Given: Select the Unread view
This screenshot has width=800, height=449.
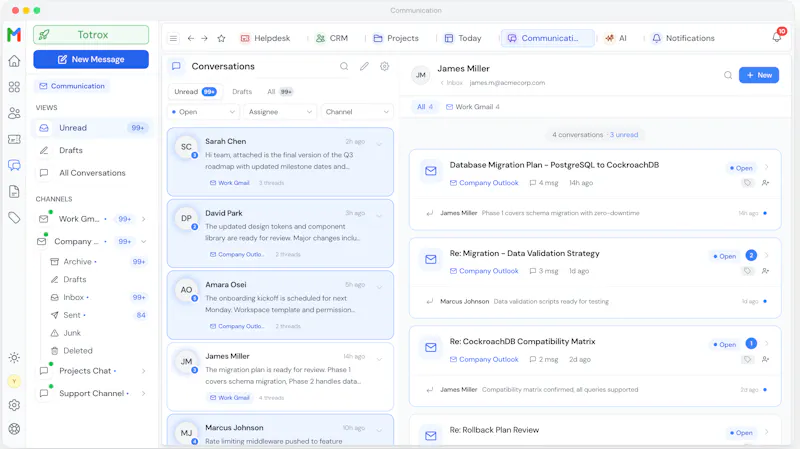Looking at the screenshot, I should click(x=92, y=128).
